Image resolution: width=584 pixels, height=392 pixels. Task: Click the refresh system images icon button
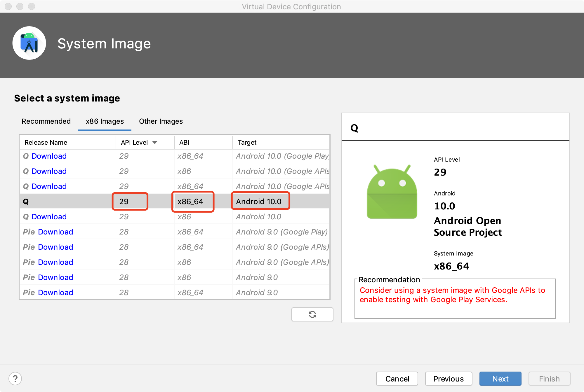[x=312, y=314]
